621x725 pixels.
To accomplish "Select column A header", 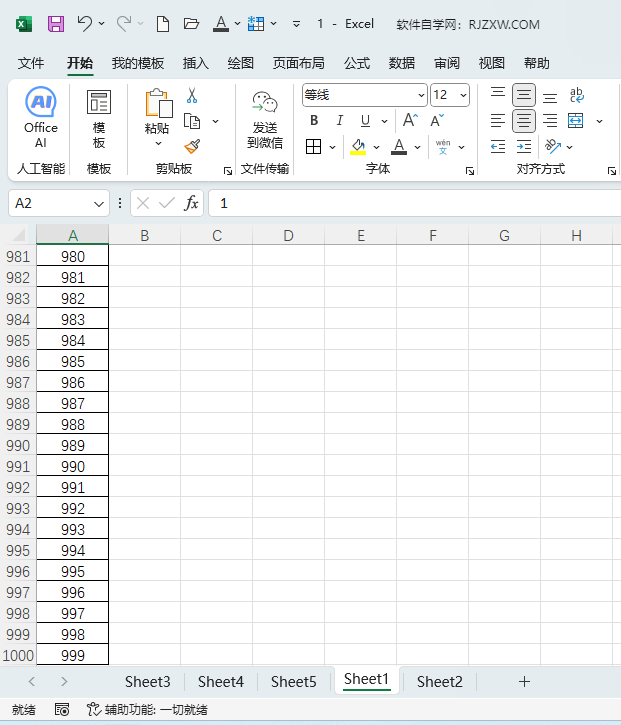I will tap(73, 235).
